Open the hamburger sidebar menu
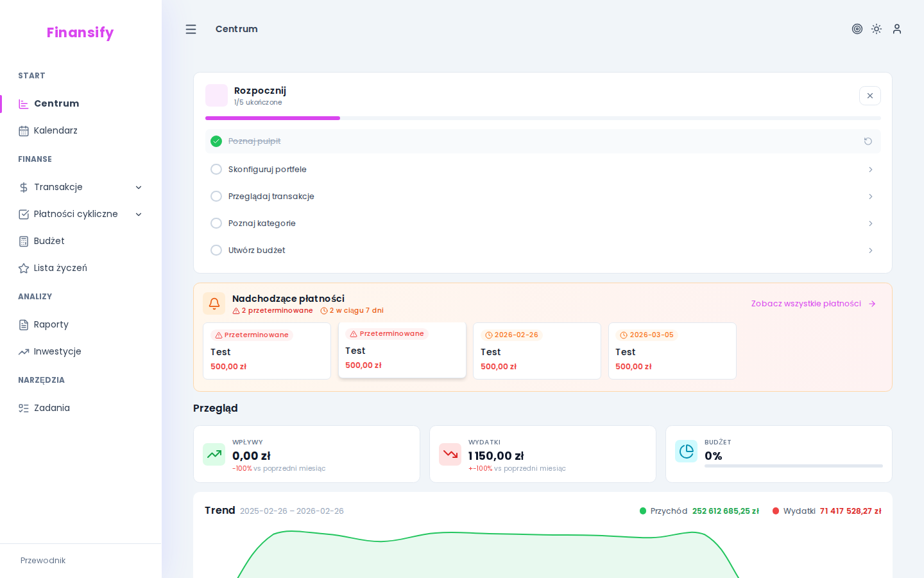The height and width of the screenshot is (578, 924). click(191, 30)
